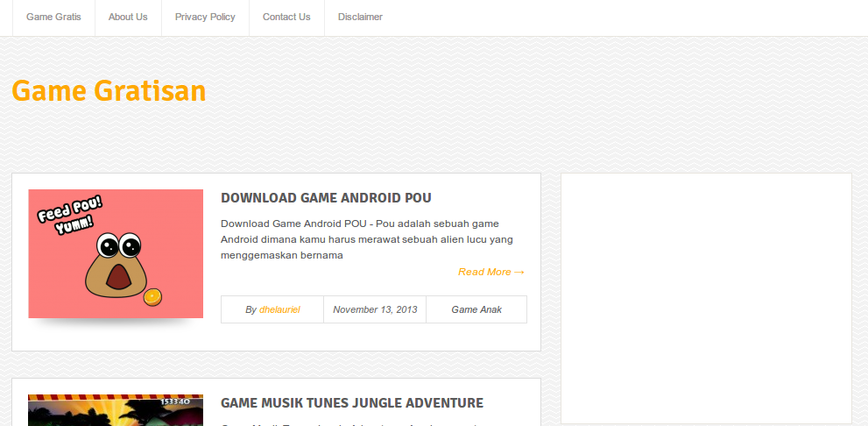868x426 pixels.
Task: Open the Game Musik Tunes Jungle Adventure title
Action: (x=352, y=403)
